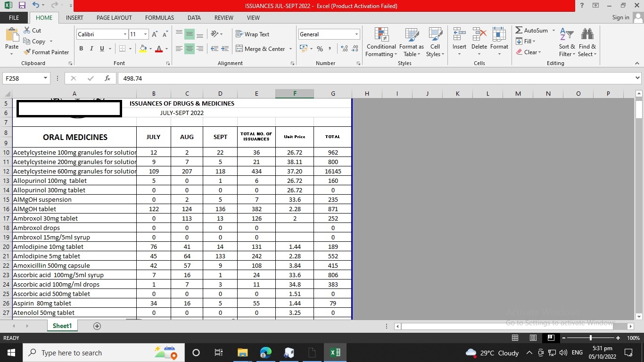Image resolution: width=644 pixels, height=362 pixels.
Task: Click the Copy button
Action: click(34, 41)
